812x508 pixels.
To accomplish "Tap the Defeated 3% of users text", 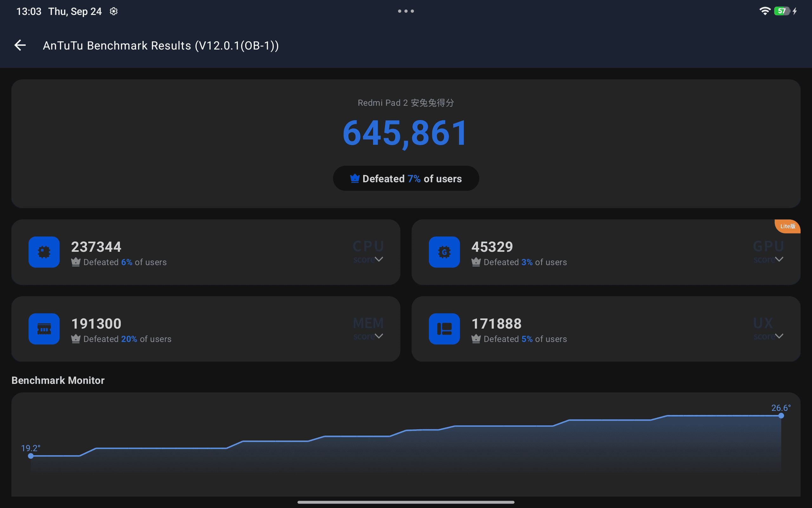I will click(x=526, y=262).
